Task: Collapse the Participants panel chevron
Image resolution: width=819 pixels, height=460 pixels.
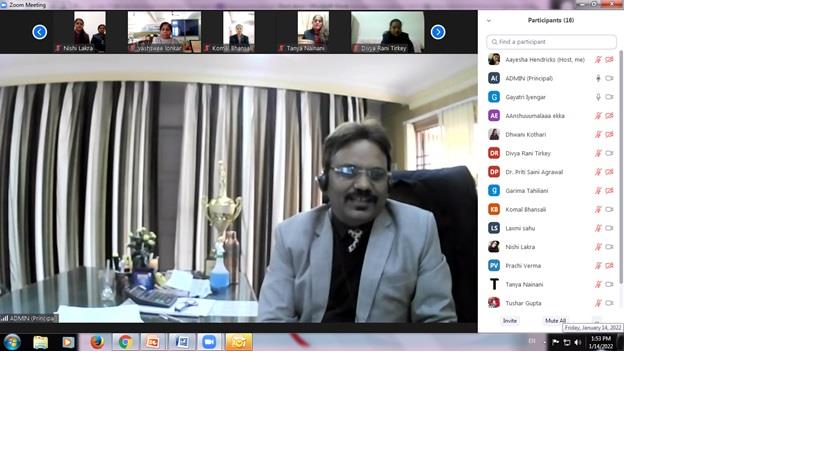Action: pyautogui.click(x=488, y=20)
